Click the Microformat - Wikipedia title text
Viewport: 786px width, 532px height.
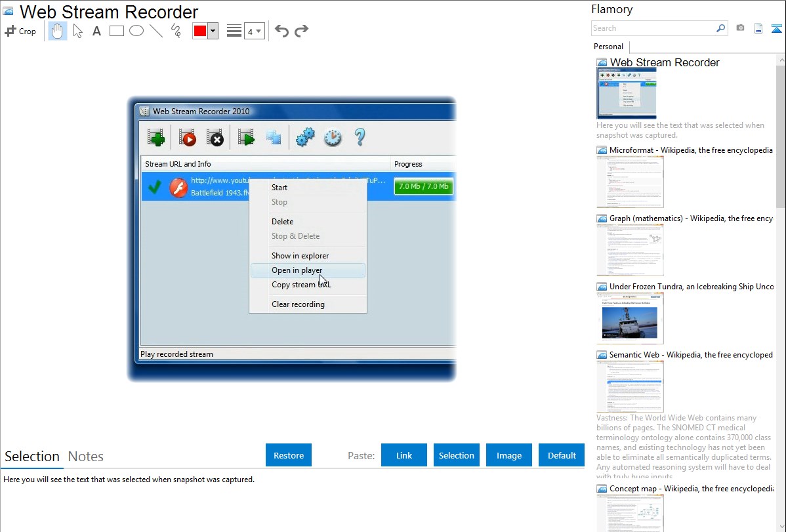click(x=691, y=150)
